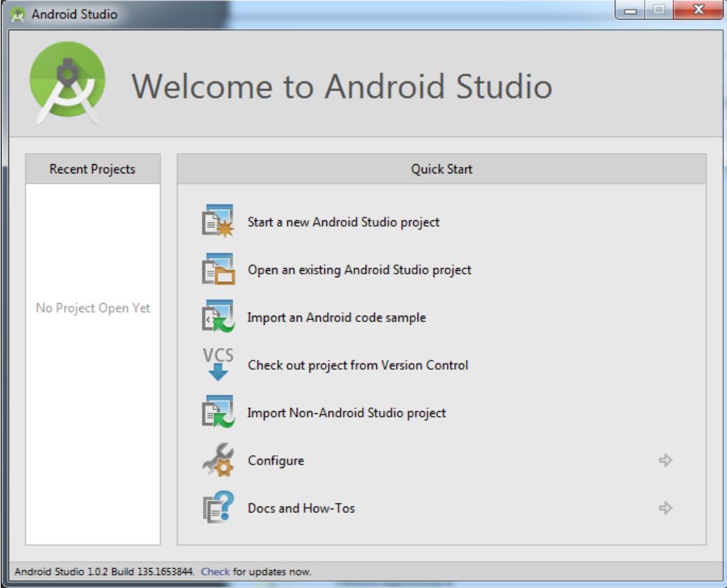This screenshot has width=727, height=588.
Task: Expand Docs and How-Tos via its arrow
Action: (x=665, y=508)
